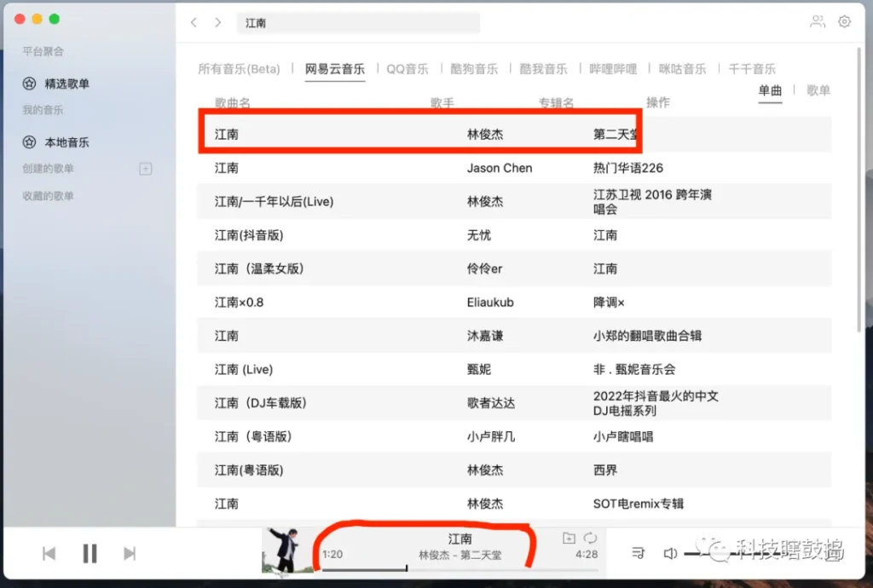
Task: Click the playback progress bar
Action: [460, 569]
